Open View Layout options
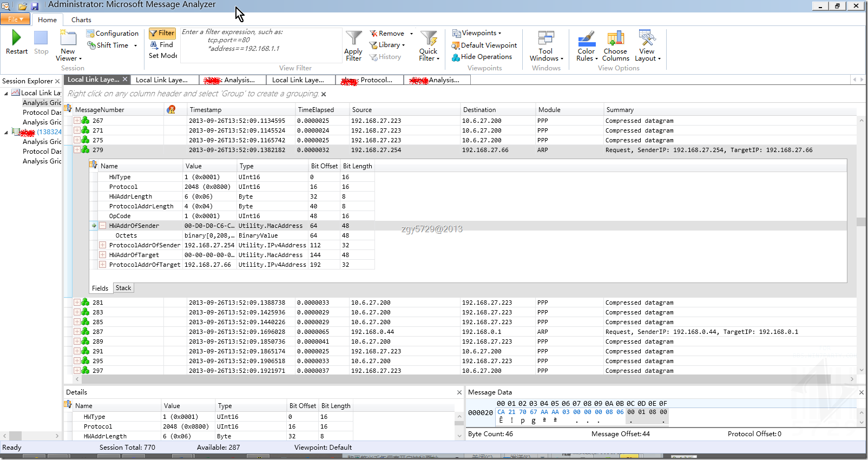Image resolution: width=868 pixels, height=460 pixels. coord(647,47)
